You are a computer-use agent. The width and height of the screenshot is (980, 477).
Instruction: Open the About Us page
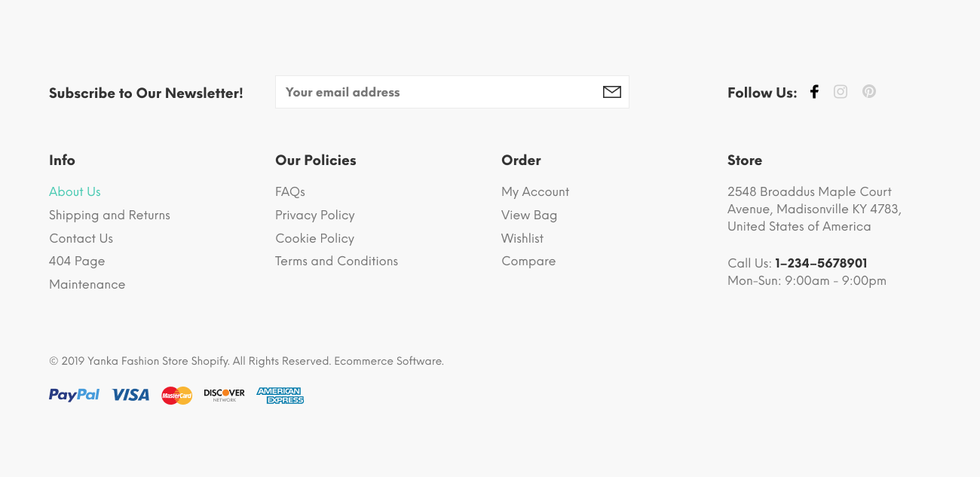click(75, 191)
